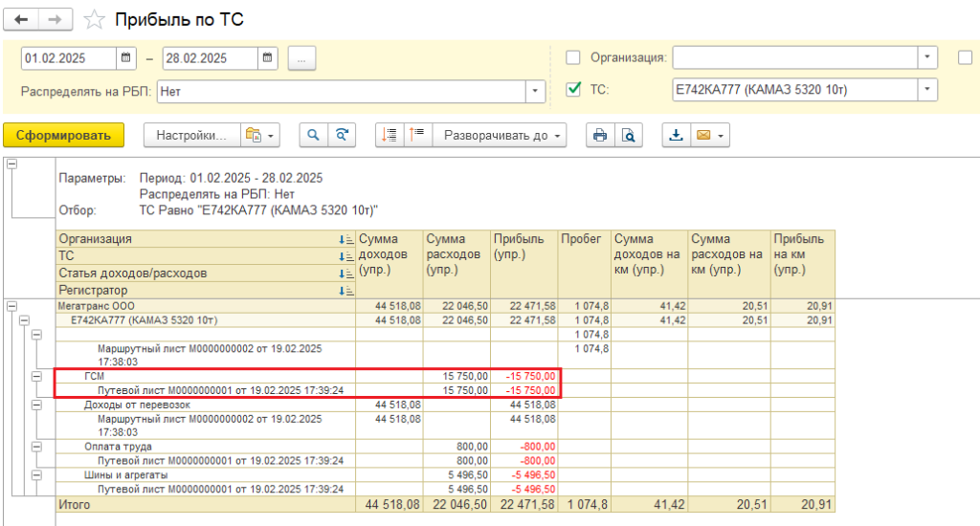Screen dimensions: 980x526
Task: Click the Сумма доходов (упр.) column header
Action: click(390, 264)
